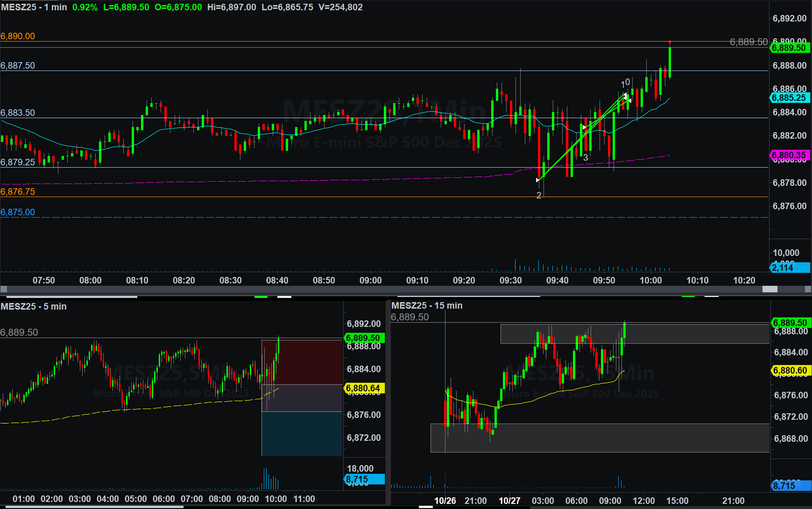812x509 pixels.
Task: Click the light gray horizontal scrollbar thumb
Action: (x=770, y=289)
